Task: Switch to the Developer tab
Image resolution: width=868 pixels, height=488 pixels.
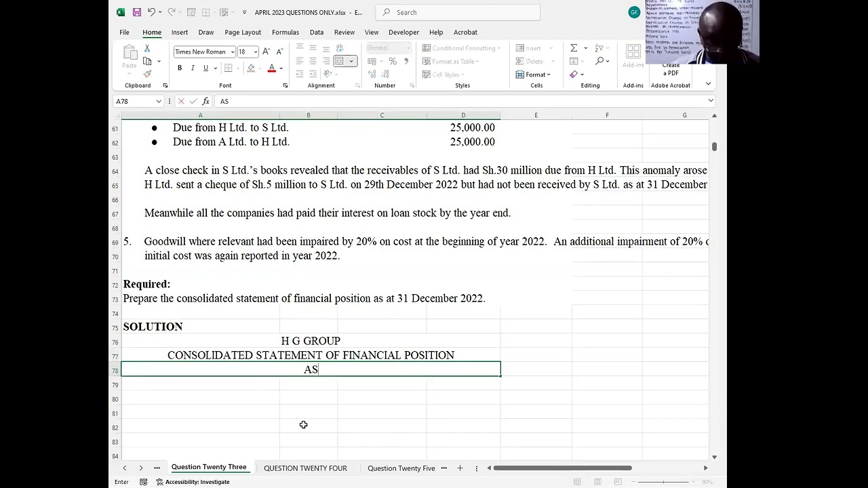Action: (403, 32)
